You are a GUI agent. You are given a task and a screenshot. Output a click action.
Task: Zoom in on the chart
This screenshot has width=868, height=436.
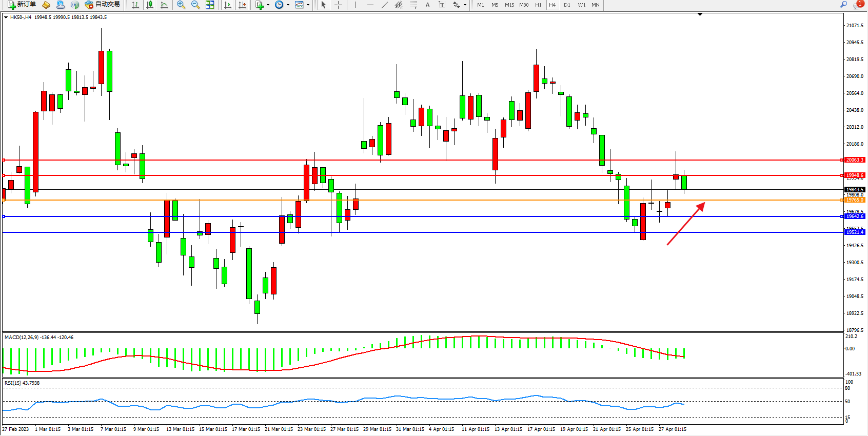[181, 5]
